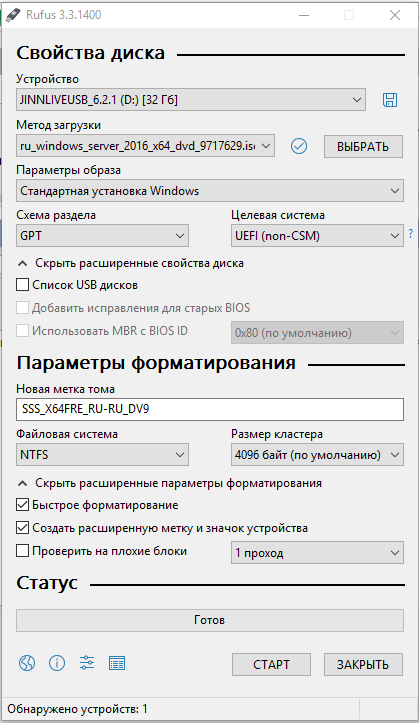
Task: Toggle Проверить на плохие блоки checkbox
Action: [23, 551]
